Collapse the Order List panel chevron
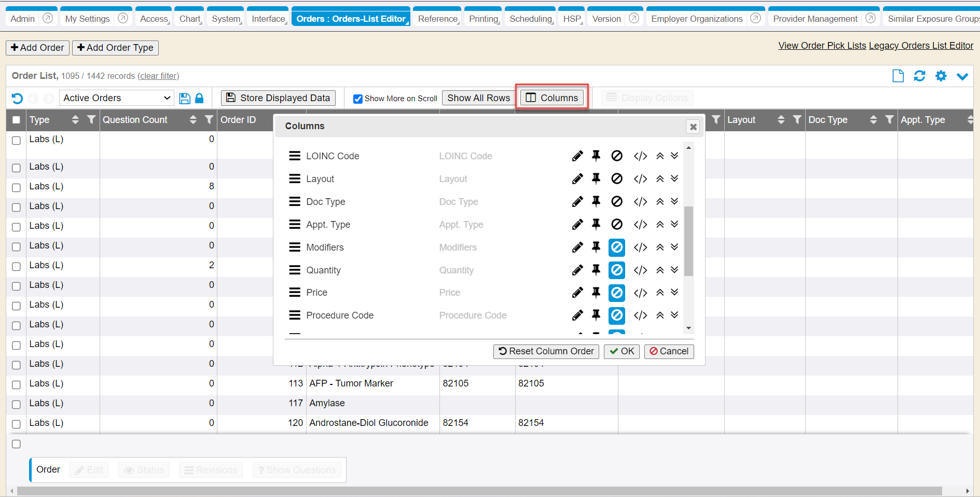 click(x=962, y=77)
